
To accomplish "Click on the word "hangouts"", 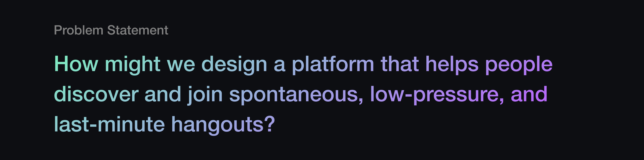I will (217, 124).
